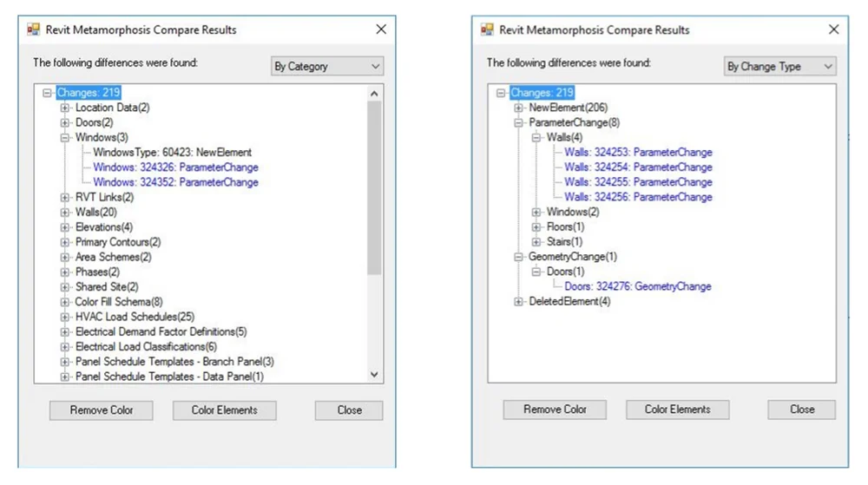868x485 pixels.
Task: Click the scrollbar thumb in left tree list
Action: click(374, 188)
